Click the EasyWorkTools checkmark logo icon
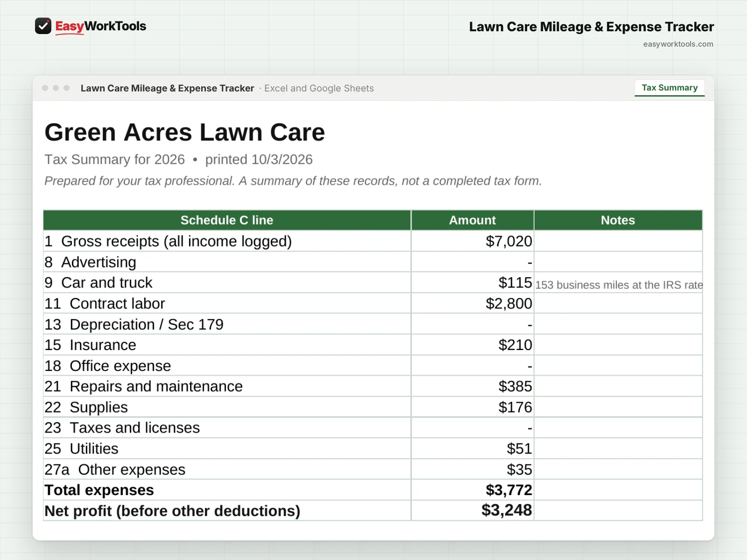The height and width of the screenshot is (560, 747). tap(43, 26)
